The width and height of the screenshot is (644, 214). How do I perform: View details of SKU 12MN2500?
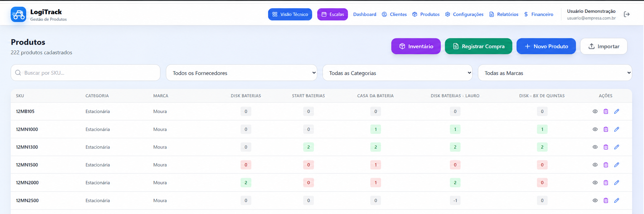(x=595, y=200)
